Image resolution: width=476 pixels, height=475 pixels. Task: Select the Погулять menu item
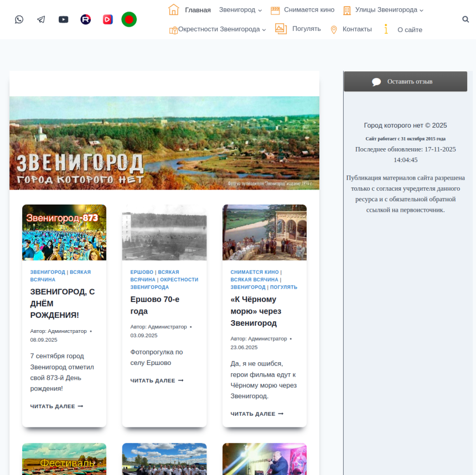(x=306, y=29)
